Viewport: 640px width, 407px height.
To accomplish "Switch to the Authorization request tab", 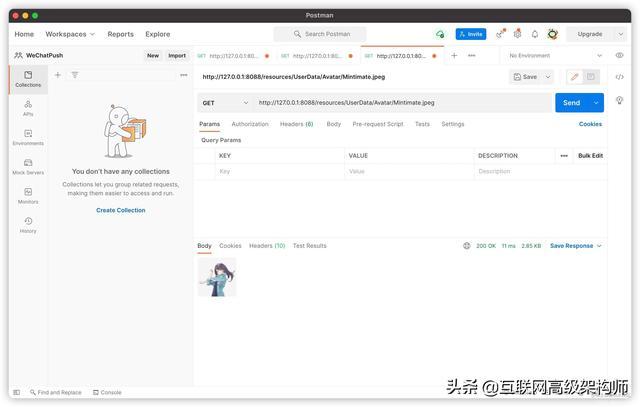I will 250,124.
